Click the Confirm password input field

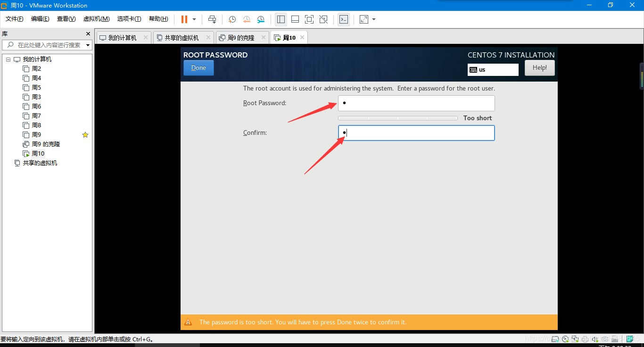point(416,133)
